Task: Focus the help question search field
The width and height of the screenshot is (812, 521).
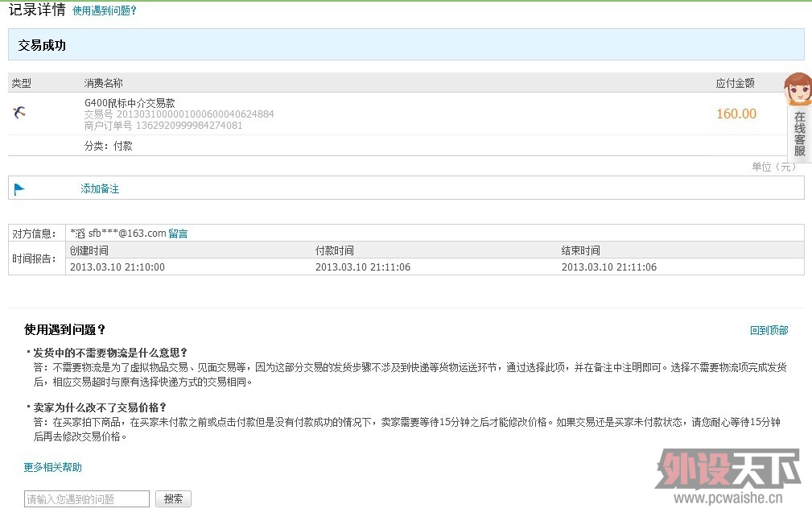Action: [x=87, y=499]
